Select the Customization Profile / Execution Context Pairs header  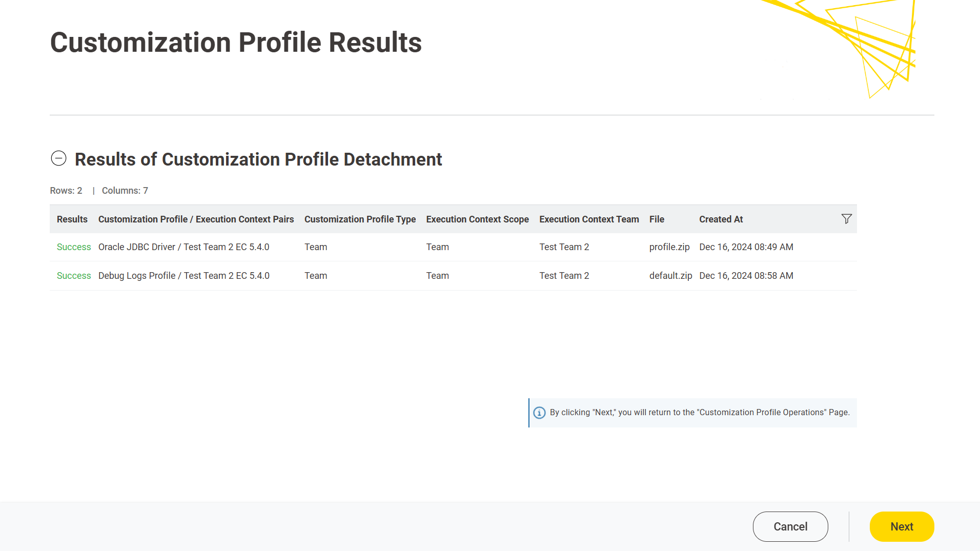point(196,219)
